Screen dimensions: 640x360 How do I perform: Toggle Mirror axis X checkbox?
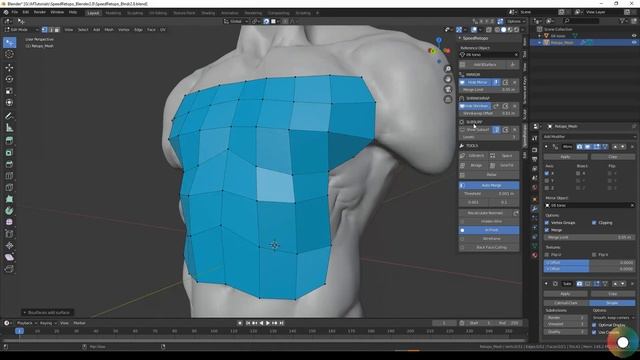[547, 173]
